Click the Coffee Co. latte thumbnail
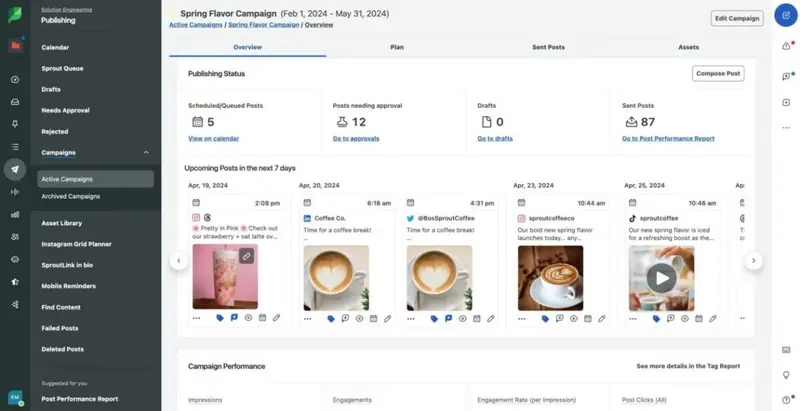800x411 pixels. [335, 277]
